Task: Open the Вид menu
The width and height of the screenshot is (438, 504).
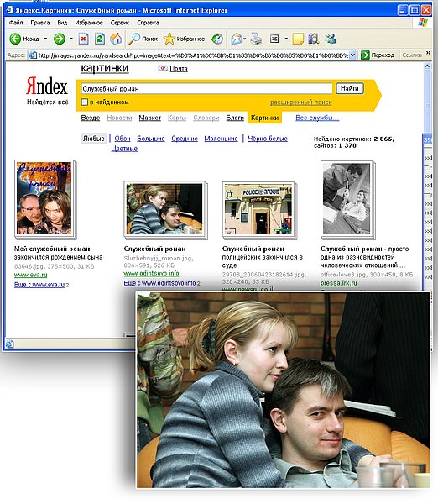Action: 62,23
